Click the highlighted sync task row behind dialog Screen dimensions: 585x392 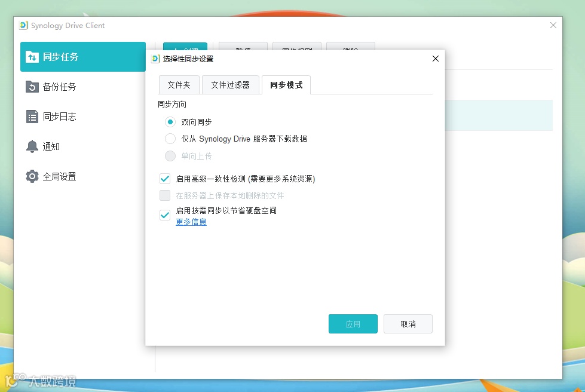pos(498,115)
